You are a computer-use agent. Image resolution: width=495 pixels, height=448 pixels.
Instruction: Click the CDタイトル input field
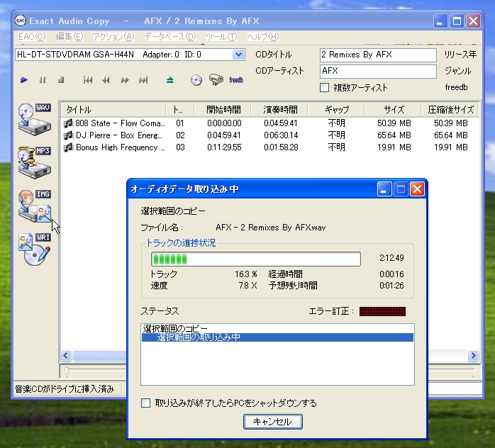click(378, 55)
